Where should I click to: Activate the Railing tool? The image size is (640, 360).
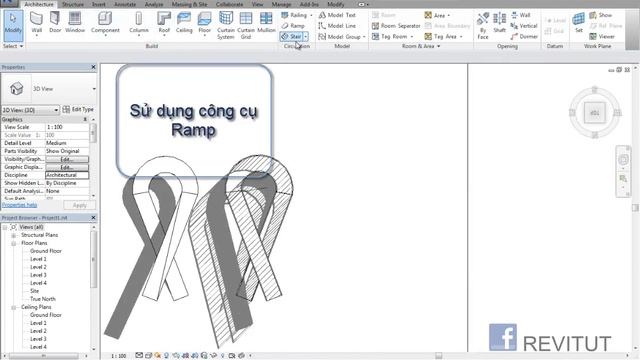294,15
